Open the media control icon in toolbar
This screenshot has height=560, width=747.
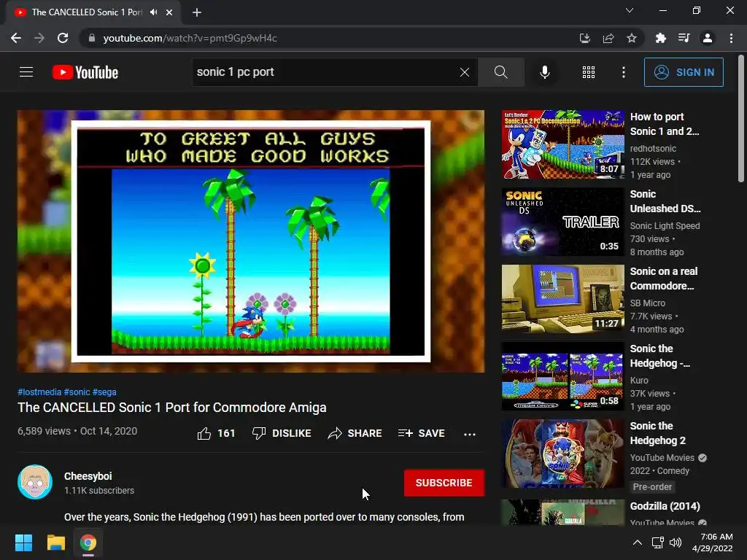tap(684, 38)
